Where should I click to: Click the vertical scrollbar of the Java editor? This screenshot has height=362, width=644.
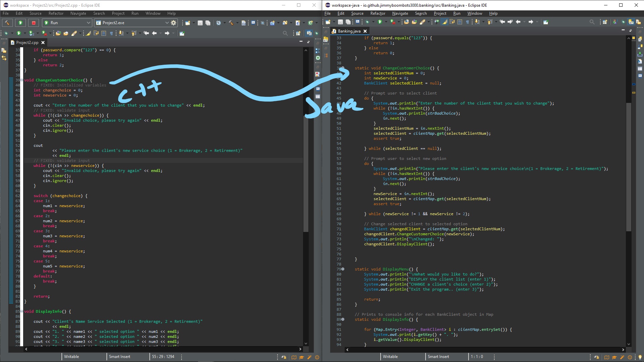(x=629, y=191)
